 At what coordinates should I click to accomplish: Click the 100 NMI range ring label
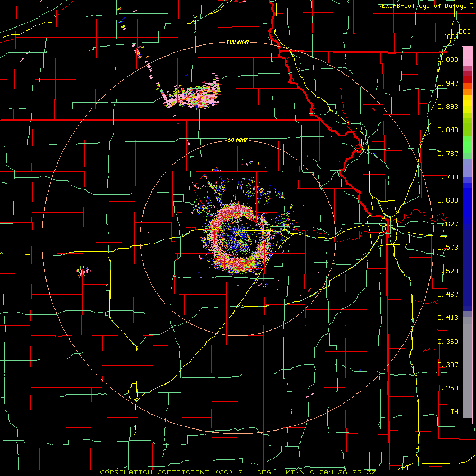237,42
